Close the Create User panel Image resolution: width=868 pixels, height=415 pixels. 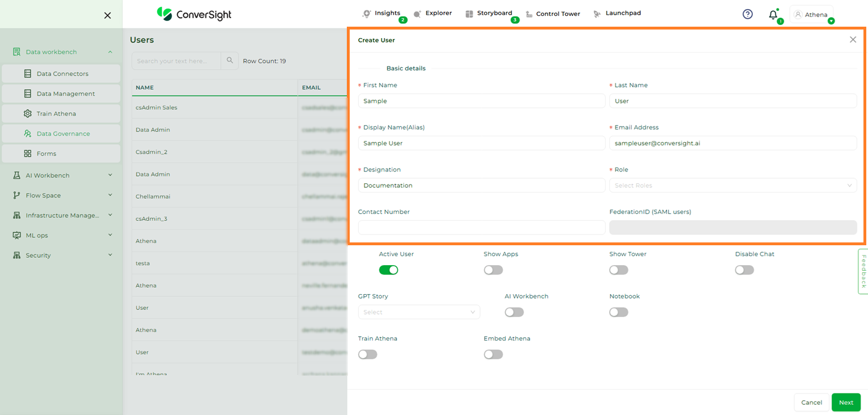853,40
